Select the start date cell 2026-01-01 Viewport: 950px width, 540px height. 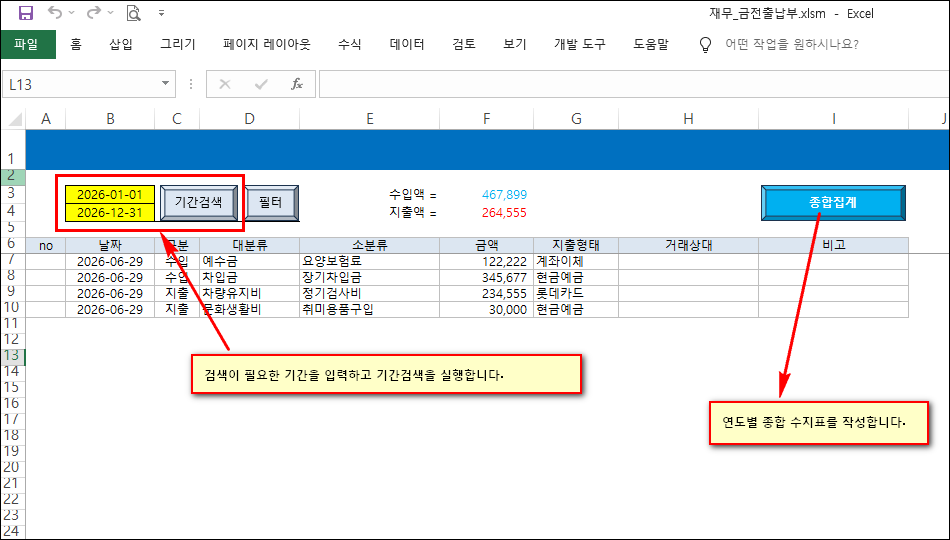pyautogui.click(x=110, y=195)
